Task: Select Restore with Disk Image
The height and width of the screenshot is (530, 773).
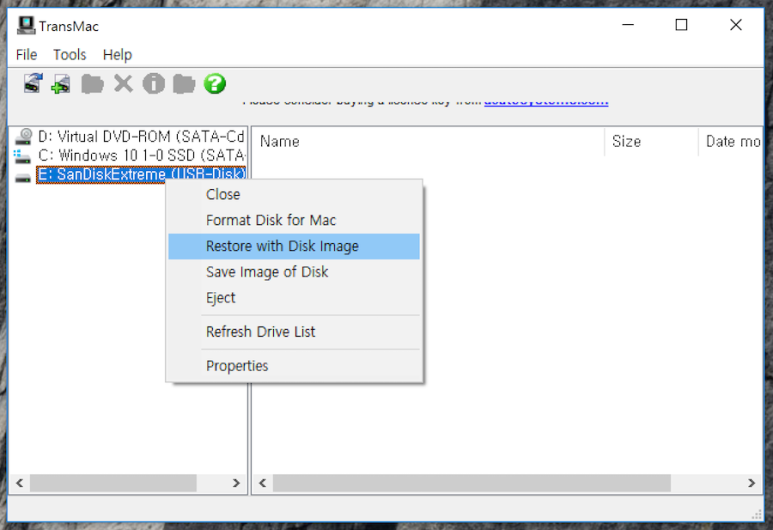Action: coord(294,246)
